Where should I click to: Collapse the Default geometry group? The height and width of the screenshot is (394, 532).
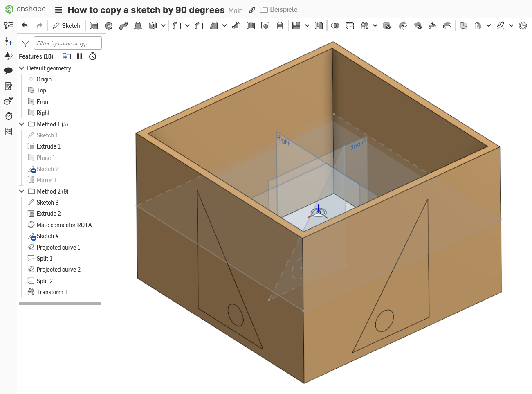21,68
